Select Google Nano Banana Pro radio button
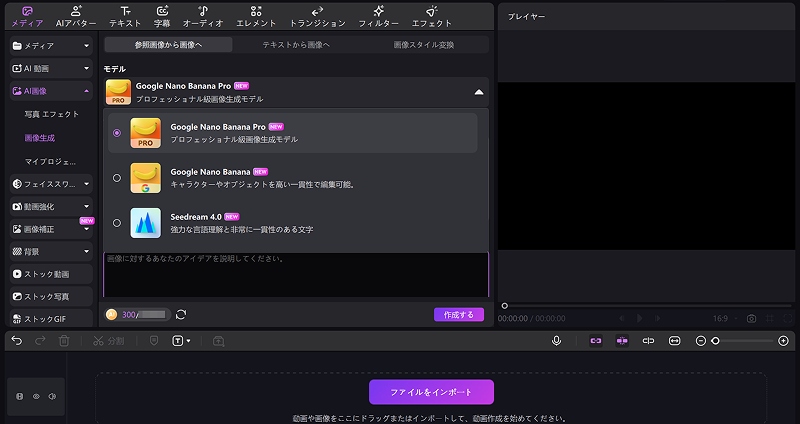Screen dimensions: 800x424 117,133
